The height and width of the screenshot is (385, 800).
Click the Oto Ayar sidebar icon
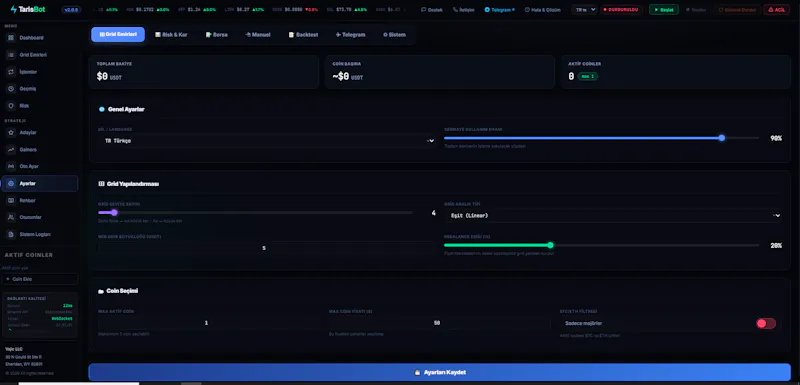point(11,166)
